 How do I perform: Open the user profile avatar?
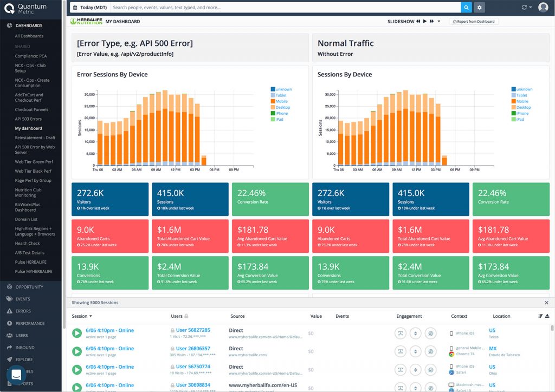pos(543,7)
